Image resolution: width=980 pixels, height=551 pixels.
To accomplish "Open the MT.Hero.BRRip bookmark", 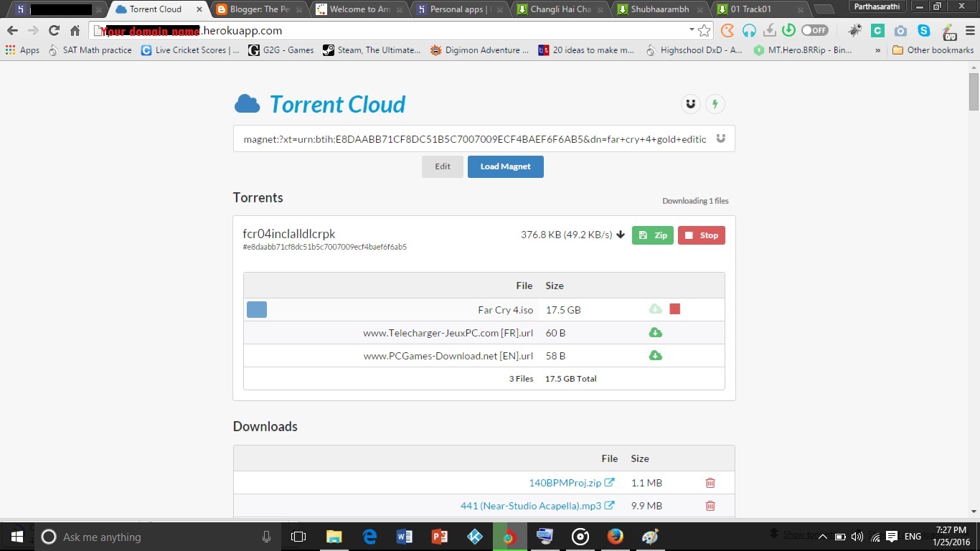I will tap(802, 50).
